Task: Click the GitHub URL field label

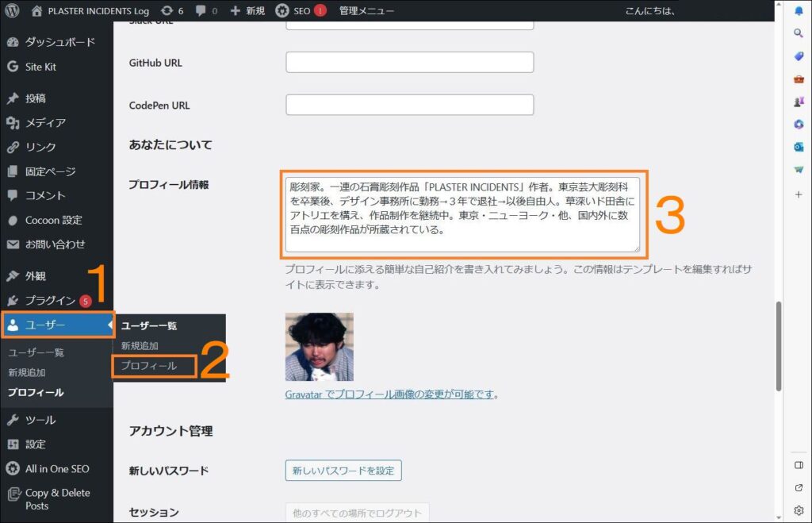Action: 155,63
